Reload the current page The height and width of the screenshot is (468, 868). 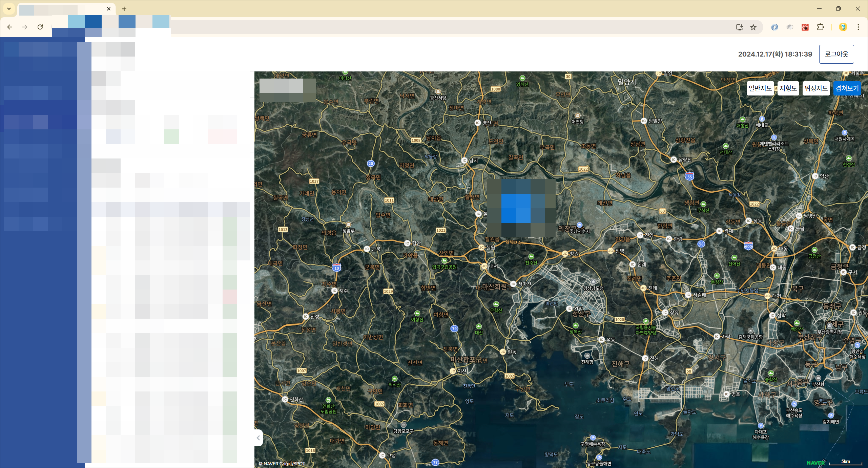pyautogui.click(x=40, y=27)
